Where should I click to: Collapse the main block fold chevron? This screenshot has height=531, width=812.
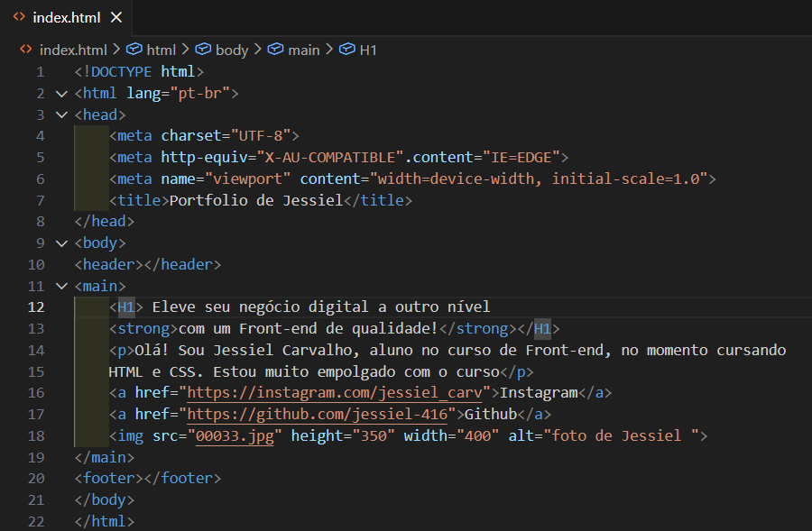pos(61,286)
